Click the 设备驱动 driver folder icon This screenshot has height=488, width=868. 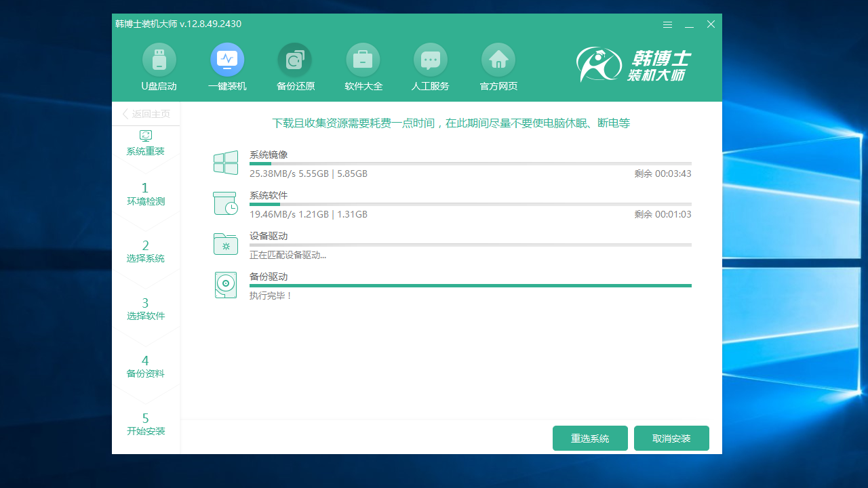[x=225, y=244]
